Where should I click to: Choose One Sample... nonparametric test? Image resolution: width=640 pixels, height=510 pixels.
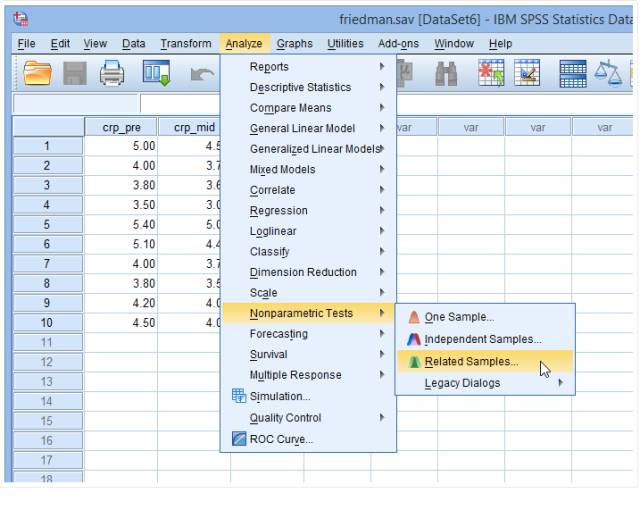click(485, 317)
